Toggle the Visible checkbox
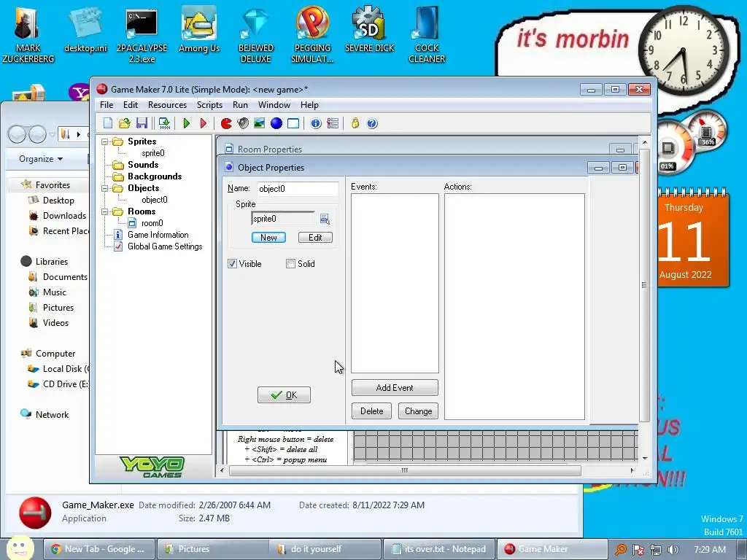Image resolution: width=747 pixels, height=560 pixels. (232, 264)
